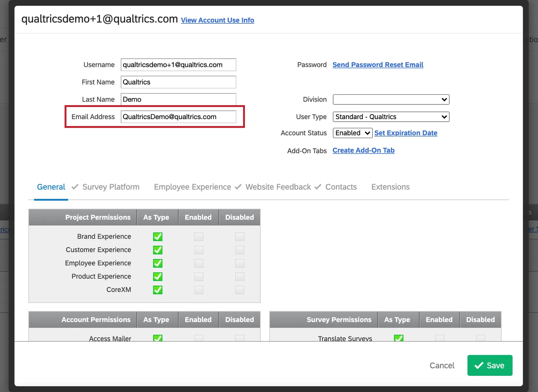Change Account Status from the Enabled dropdown

(352, 133)
